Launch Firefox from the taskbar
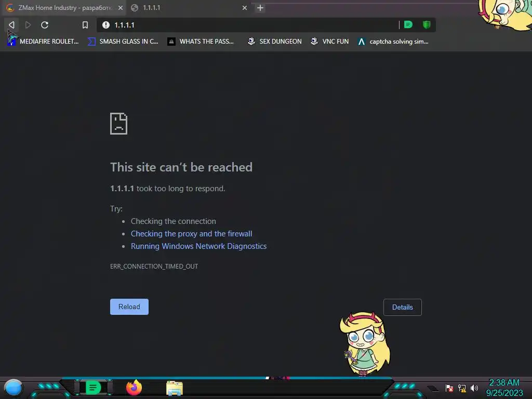 tap(134, 388)
